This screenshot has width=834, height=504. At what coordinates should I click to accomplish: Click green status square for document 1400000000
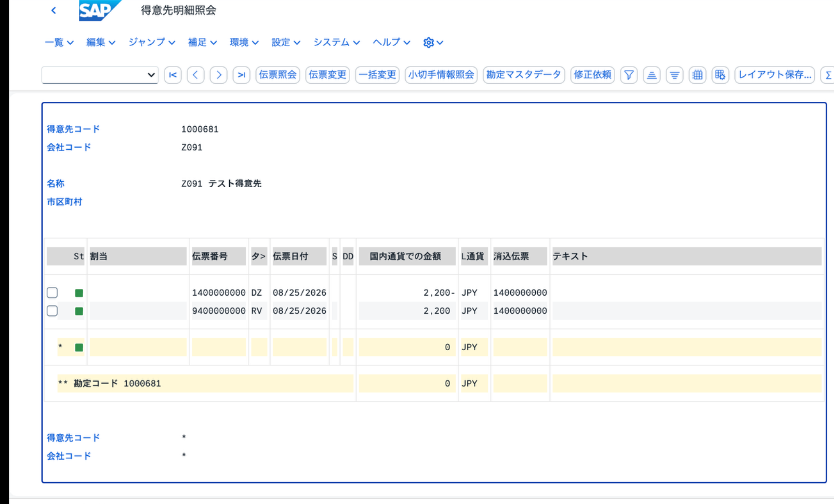click(79, 293)
